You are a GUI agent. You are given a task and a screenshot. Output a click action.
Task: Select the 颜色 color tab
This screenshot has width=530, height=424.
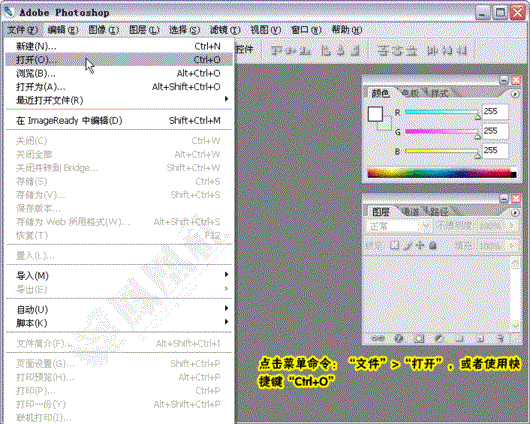click(381, 93)
